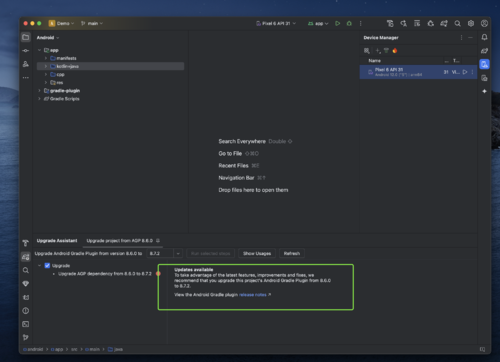
Task: Show more tool windows ellipsis in left sidebar
Action: (x=26, y=77)
